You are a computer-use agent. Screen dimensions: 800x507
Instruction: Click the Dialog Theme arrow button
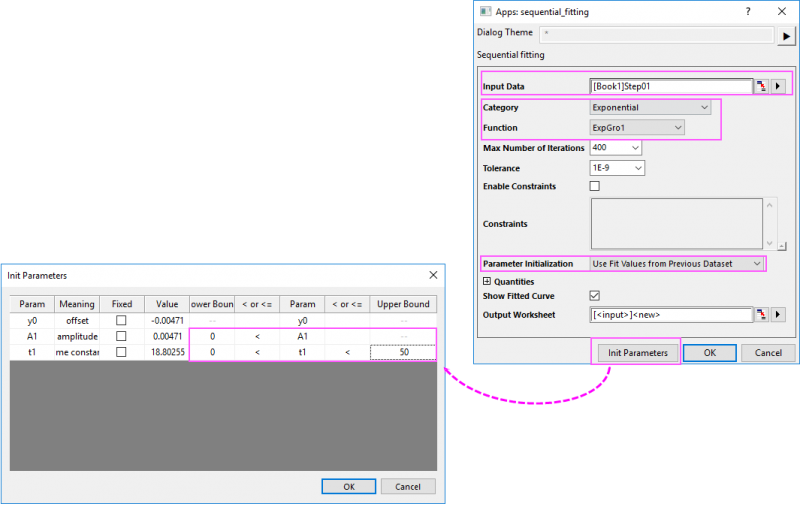[x=787, y=35]
